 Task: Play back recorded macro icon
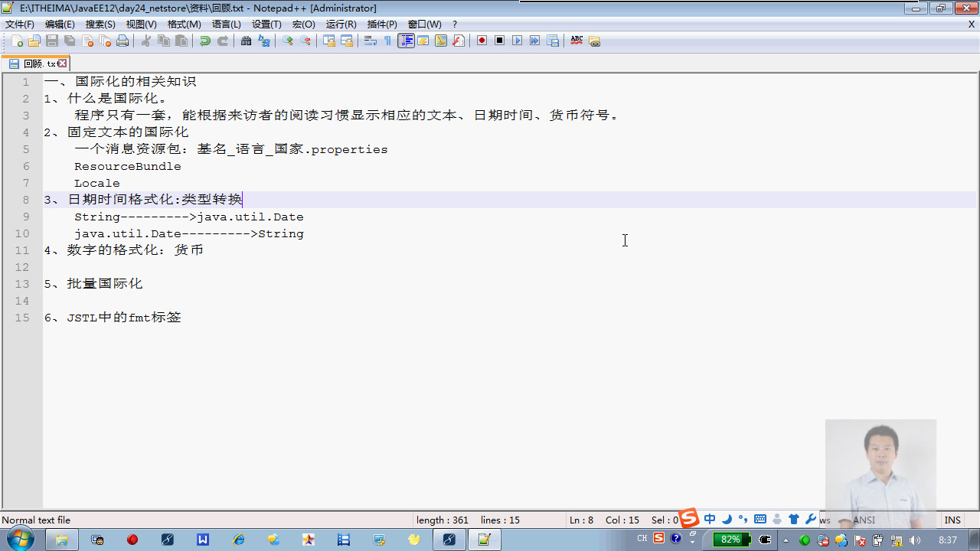tap(518, 41)
